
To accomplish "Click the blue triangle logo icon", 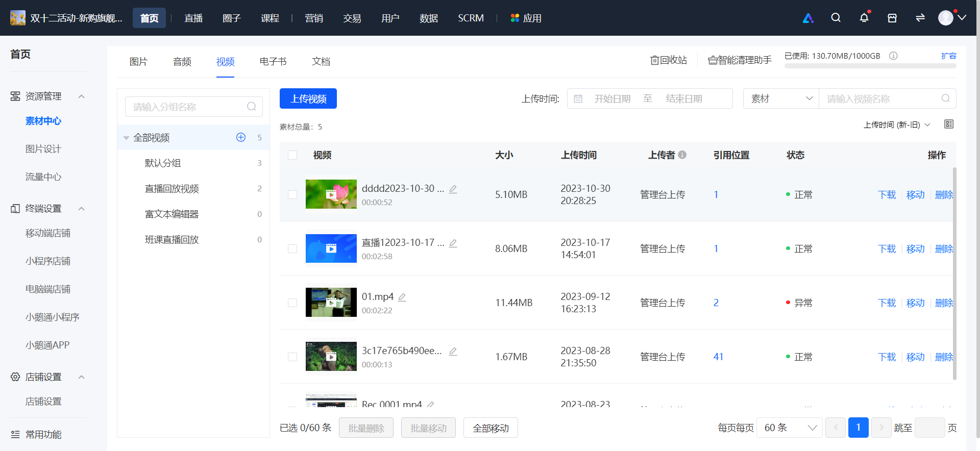I will pyautogui.click(x=808, y=18).
